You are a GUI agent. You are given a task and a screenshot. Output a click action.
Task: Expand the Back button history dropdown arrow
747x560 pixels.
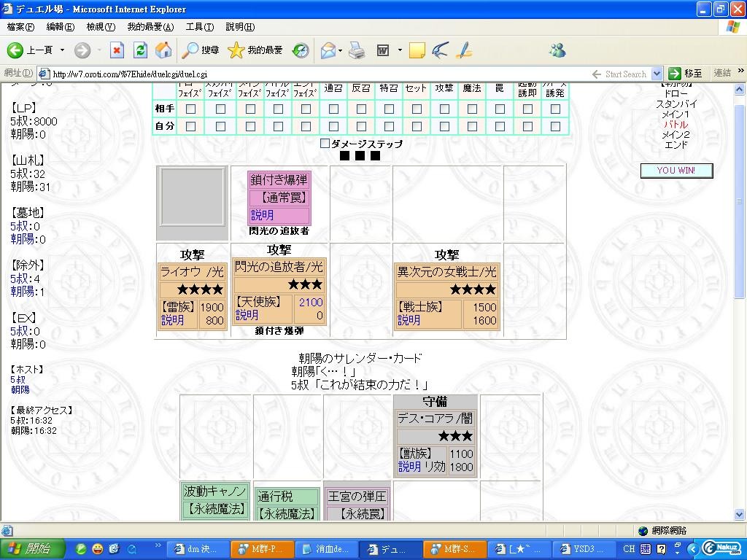pos(62,50)
